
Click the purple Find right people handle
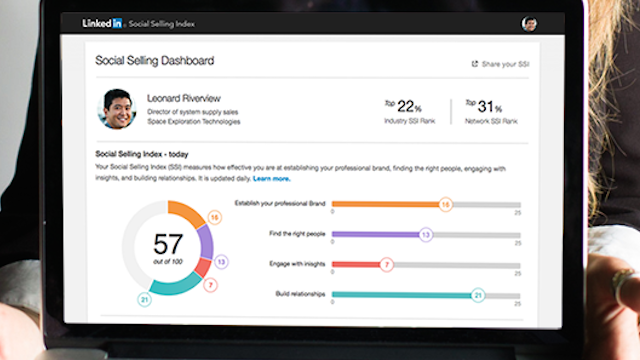click(x=426, y=235)
